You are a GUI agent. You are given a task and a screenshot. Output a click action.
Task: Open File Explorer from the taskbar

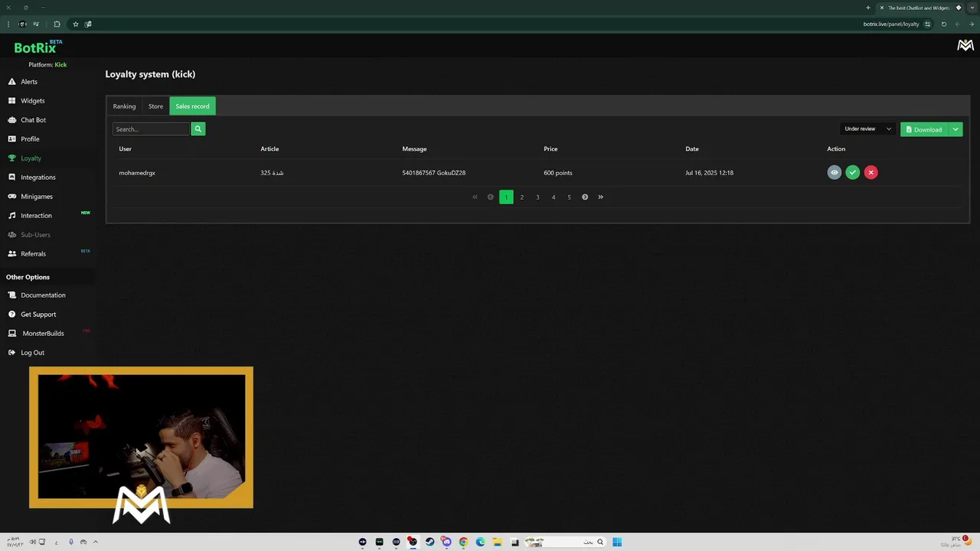[x=498, y=542]
